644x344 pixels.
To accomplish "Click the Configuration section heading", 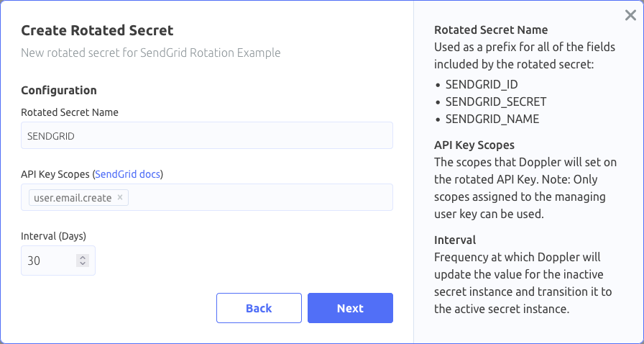I will click(x=59, y=91).
